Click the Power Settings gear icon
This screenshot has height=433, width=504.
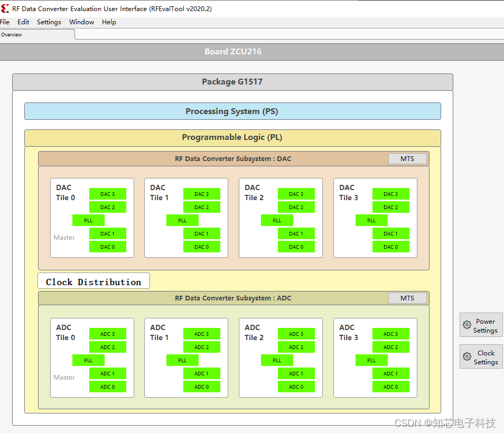pyautogui.click(x=466, y=325)
